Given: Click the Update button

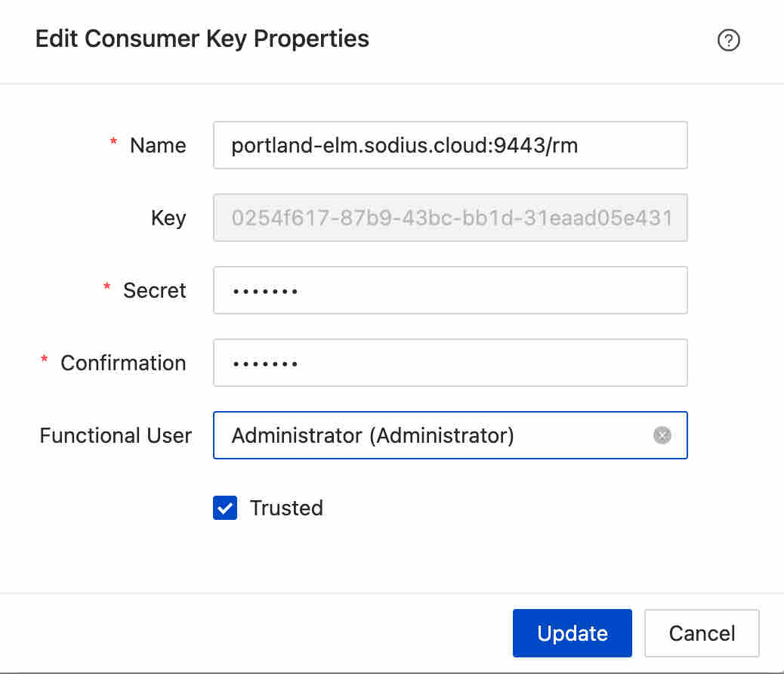Looking at the screenshot, I should click(572, 633).
